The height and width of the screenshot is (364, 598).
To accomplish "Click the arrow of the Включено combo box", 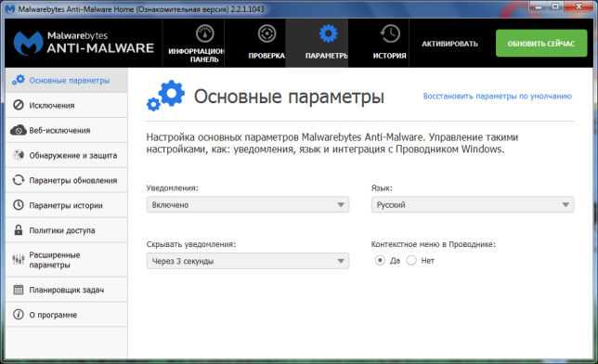I will click(x=341, y=205).
